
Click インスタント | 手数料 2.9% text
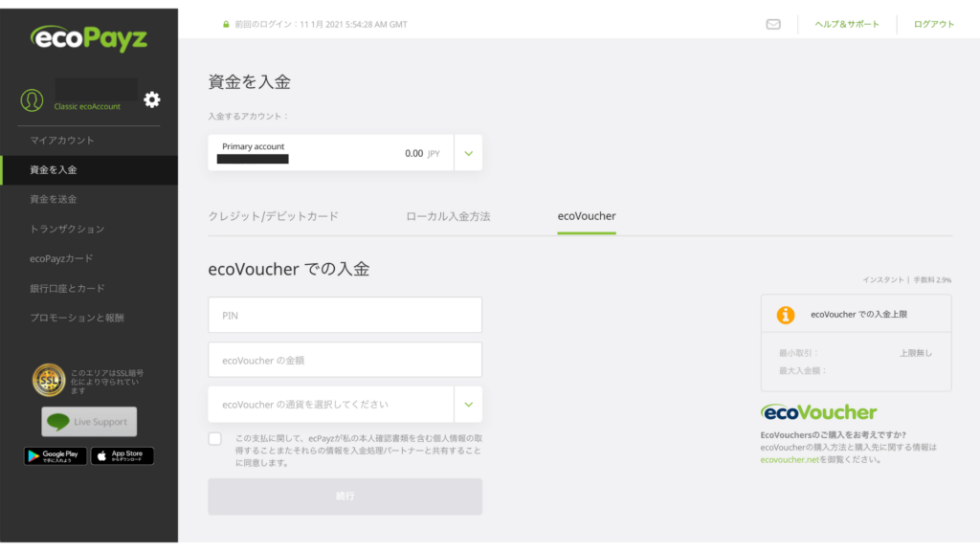907,280
